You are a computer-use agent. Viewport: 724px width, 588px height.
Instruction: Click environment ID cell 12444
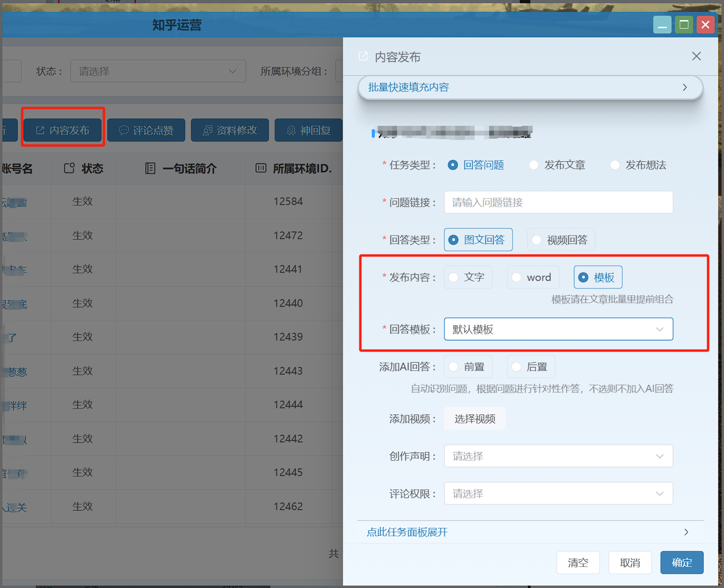pyautogui.click(x=288, y=405)
